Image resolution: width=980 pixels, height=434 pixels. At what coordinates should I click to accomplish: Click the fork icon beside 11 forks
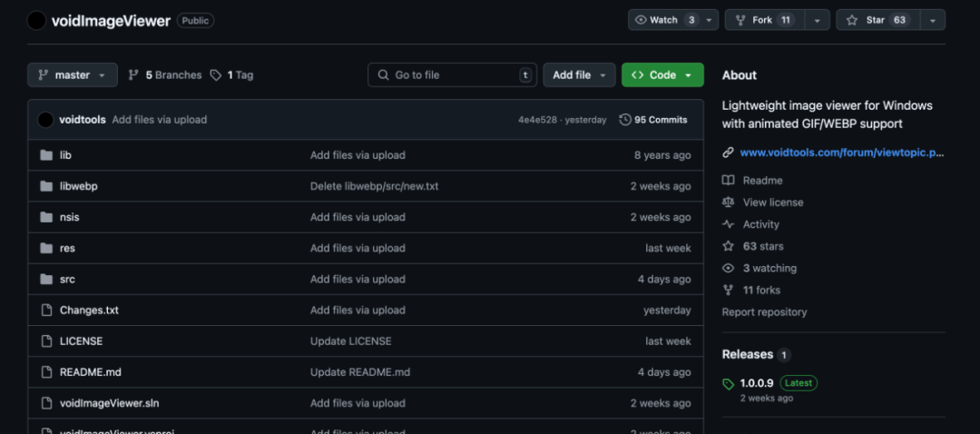click(728, 291)
